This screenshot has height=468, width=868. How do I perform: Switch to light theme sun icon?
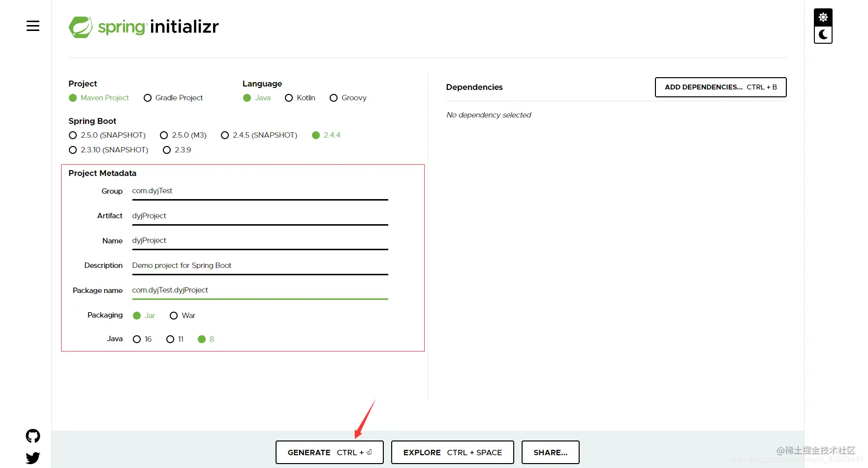[823, 17]
